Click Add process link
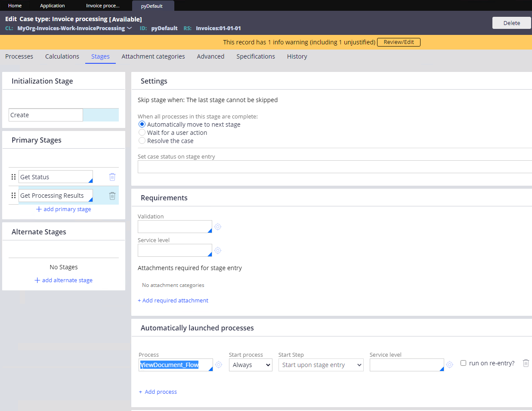Viewport: 532px width, 411px height. [x=158, y=392]
